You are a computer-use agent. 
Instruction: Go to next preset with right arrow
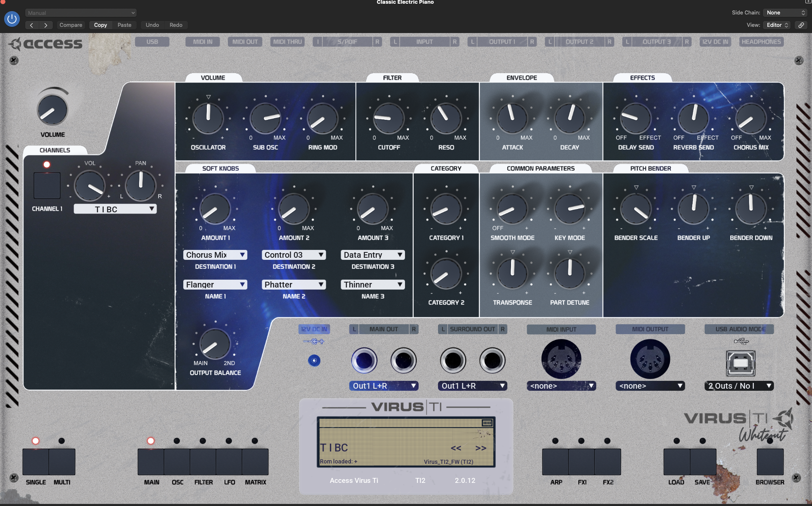(x=45, y=25)
